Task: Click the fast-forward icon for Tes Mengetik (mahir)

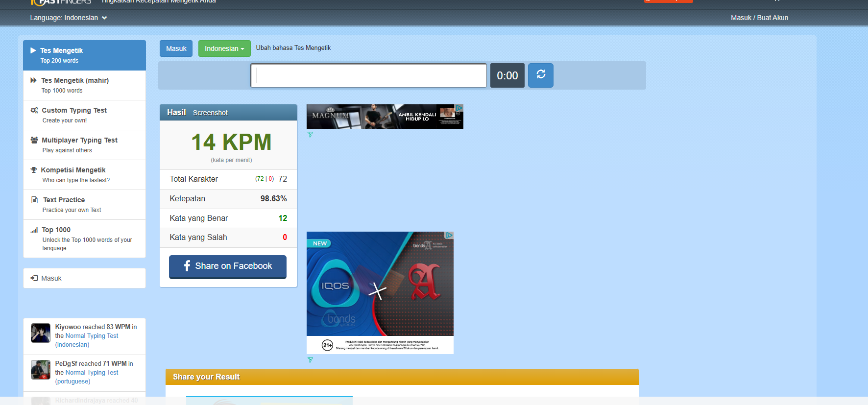Action: coord(34,80)
